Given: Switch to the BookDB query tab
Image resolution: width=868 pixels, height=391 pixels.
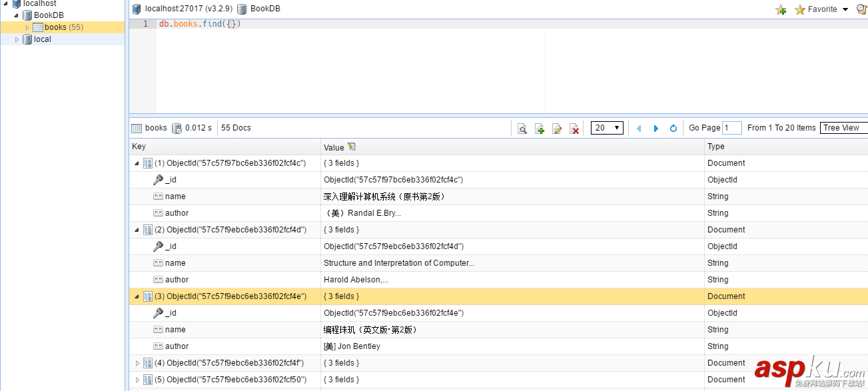Looking at the screenshot, I should pyautogui.click(x=258, y=9).
